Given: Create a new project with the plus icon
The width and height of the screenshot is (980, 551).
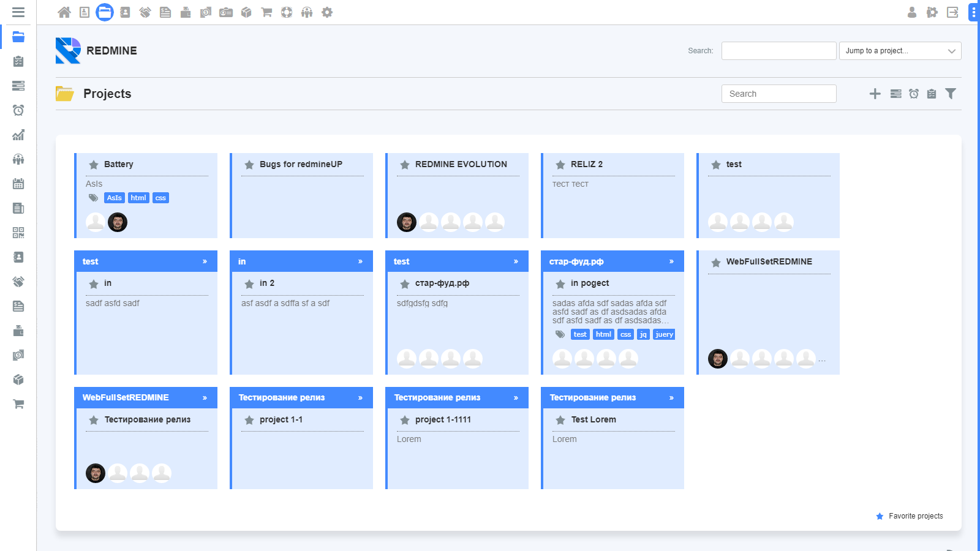Looking at the screenshot, I should pos(875,94).
